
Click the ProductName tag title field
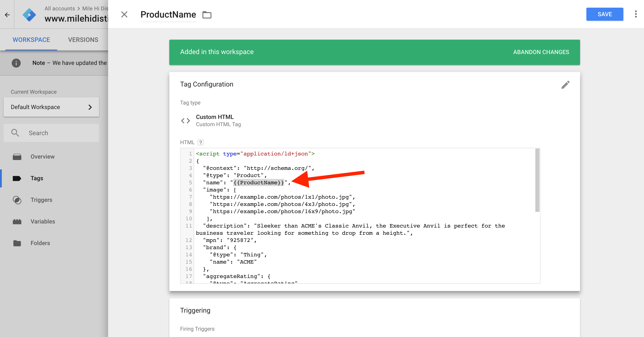[168, 14]
